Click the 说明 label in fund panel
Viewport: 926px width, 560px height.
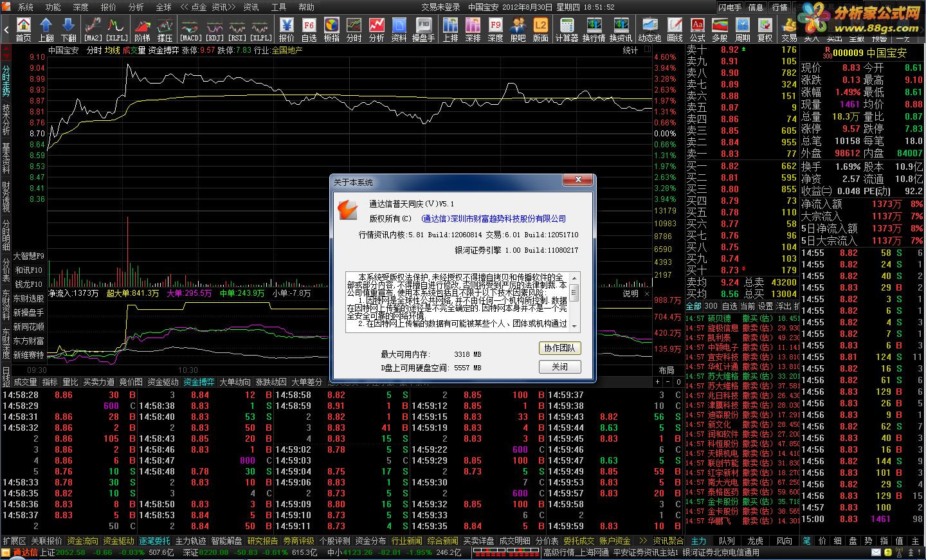[x=630, y=293]
